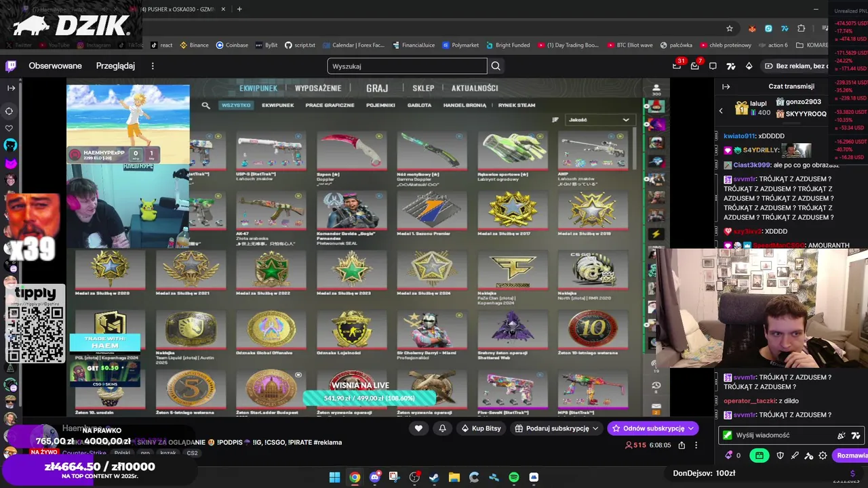Select the Odznaka Global Offensive item

tap(271, 333)
